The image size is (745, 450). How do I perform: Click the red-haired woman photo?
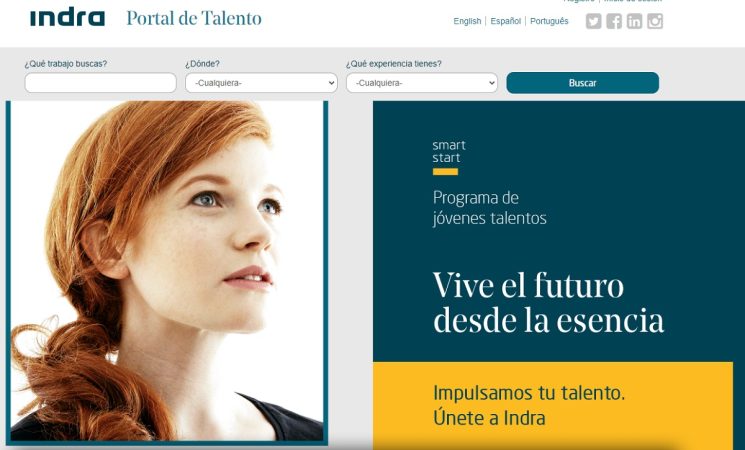(167, 271)
